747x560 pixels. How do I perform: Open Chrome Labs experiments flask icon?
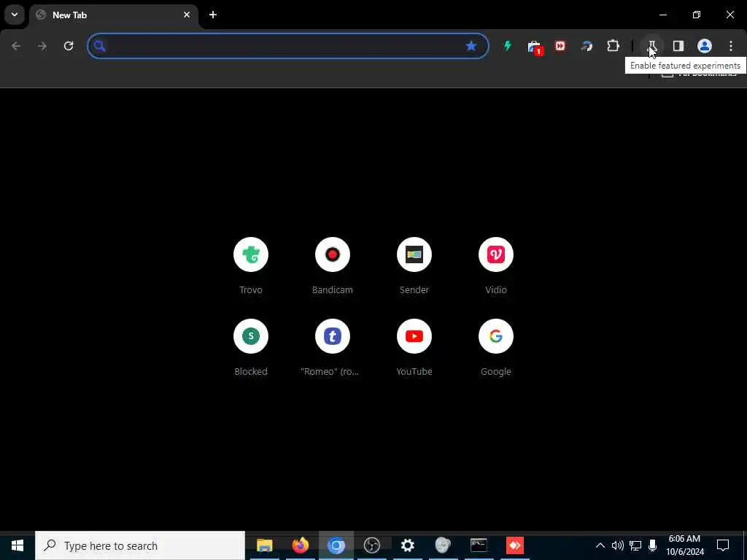coord(651,46)
